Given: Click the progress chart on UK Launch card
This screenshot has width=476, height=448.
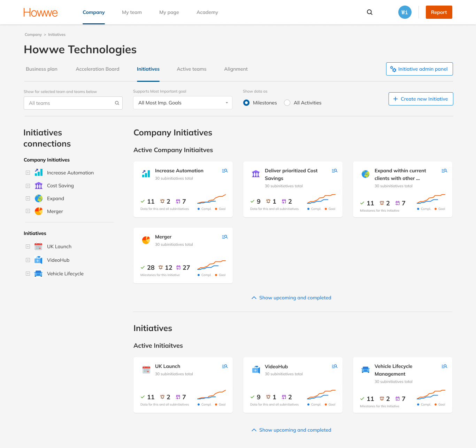Looking at the screenshot, I should click(x=212, y=395).
